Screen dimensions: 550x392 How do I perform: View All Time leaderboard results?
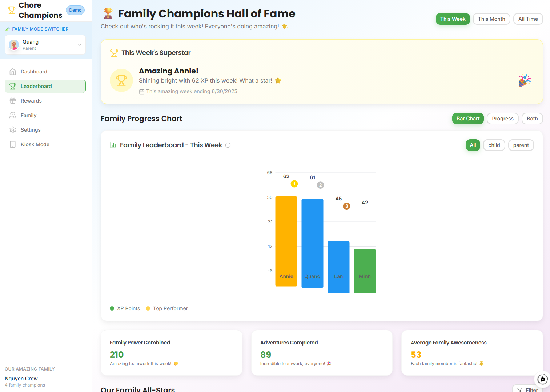[x=528, y=19]
